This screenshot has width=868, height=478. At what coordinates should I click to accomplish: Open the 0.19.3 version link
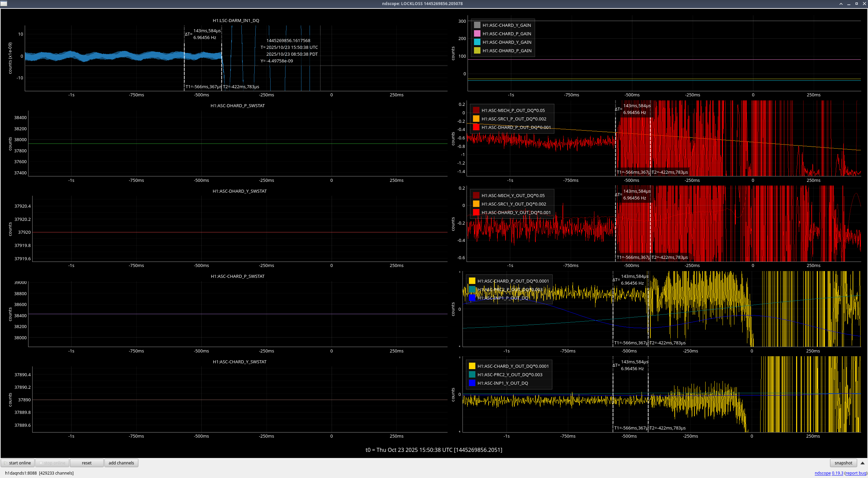837,473
